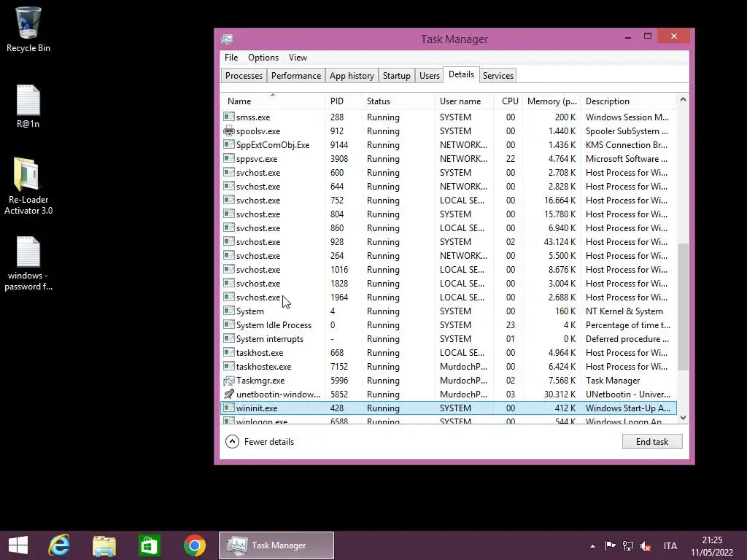Switch to the Services tab
The height and width of the screenshot is (560, 747).
[x=498, y=76]
